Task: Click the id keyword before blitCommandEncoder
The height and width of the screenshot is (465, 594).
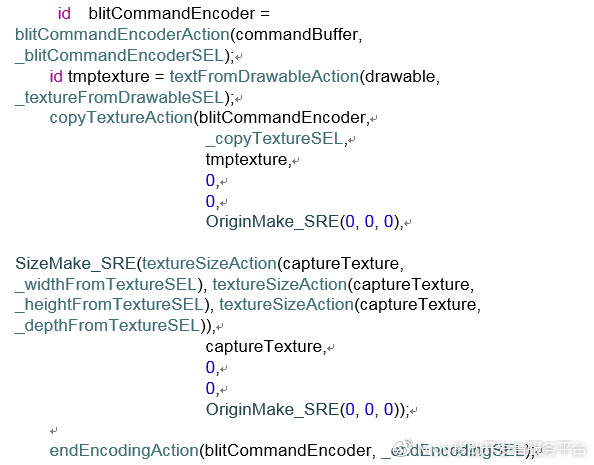Action: 64,14
